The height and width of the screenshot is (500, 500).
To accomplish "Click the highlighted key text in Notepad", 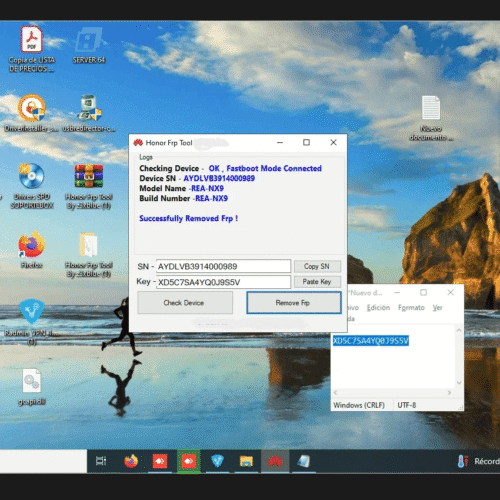I will (x=371, y=341).
